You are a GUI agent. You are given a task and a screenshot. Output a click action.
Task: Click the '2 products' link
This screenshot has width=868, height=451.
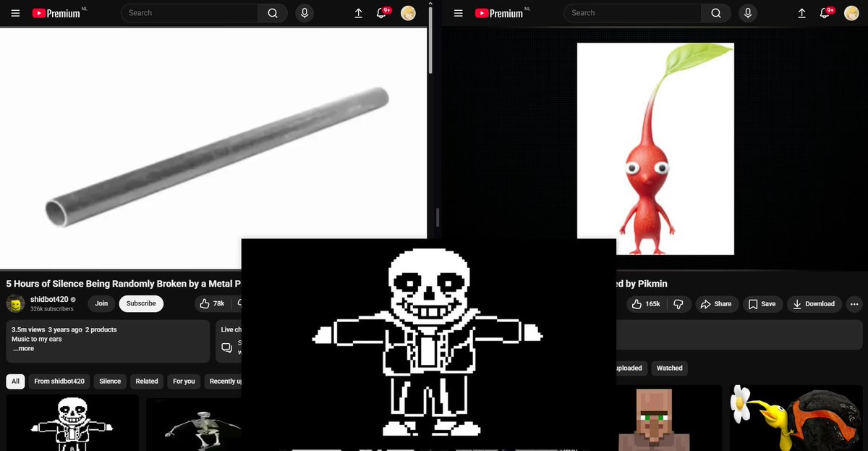click(101, 329)
